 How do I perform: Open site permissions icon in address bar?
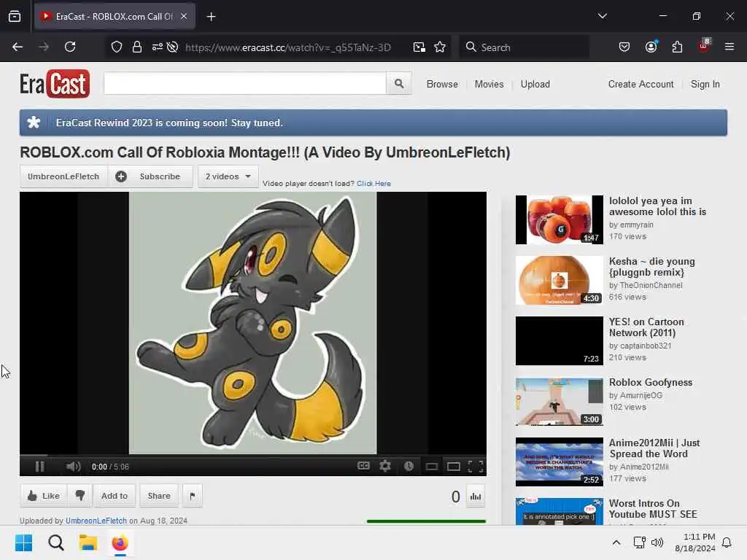pyautogui.click(x=158, y=47)
